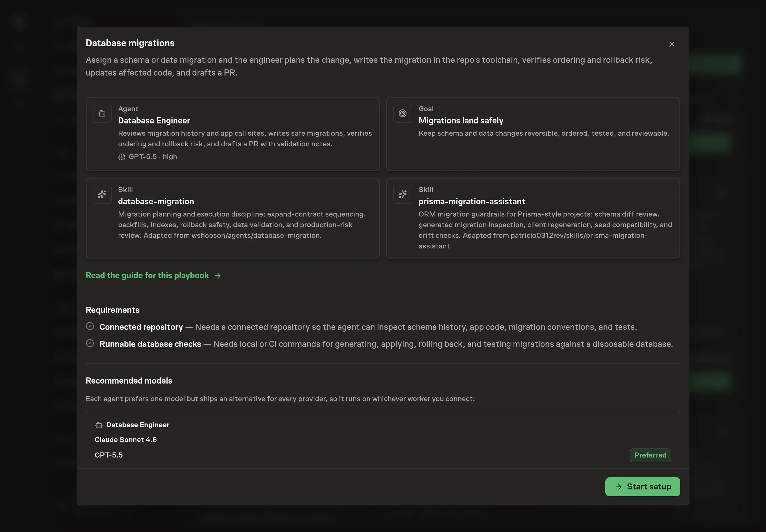The image size is (766, 532).
Task: Select the Claude Sonnet 4.6 model row
Action: pyautogui.click(x=383, y=440)
